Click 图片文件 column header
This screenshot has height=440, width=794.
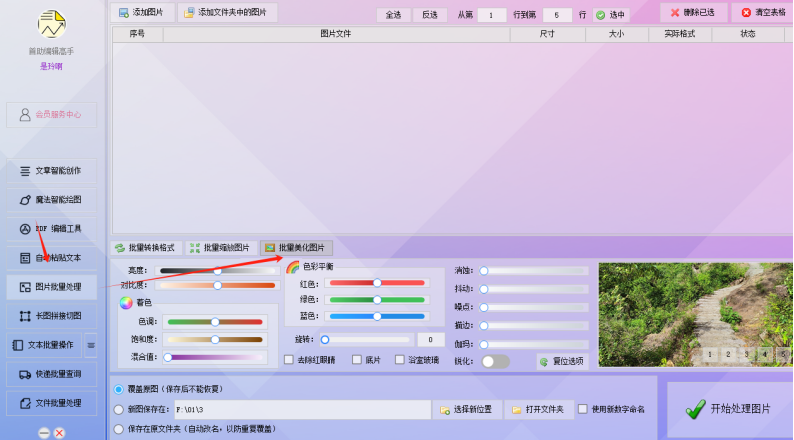pyautogui.click(x=336, y=34)
